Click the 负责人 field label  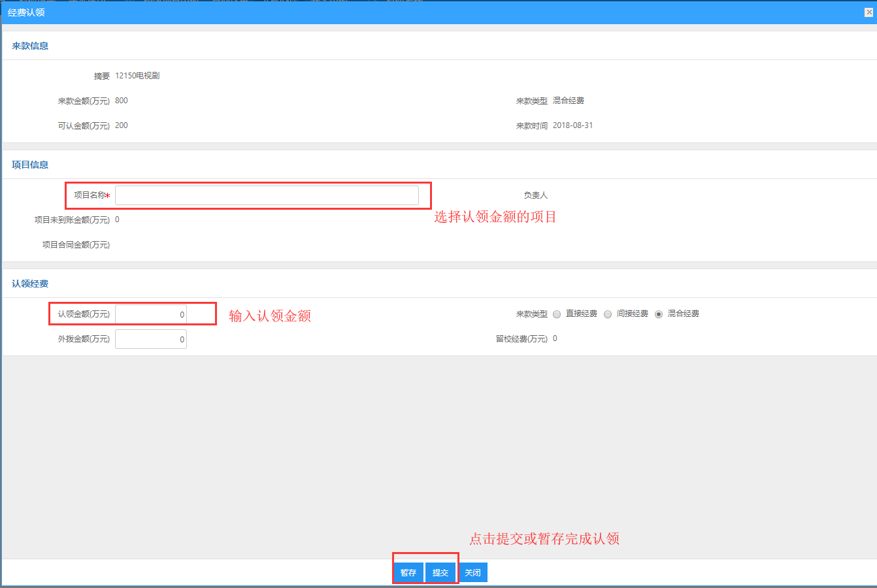(535, 195)
